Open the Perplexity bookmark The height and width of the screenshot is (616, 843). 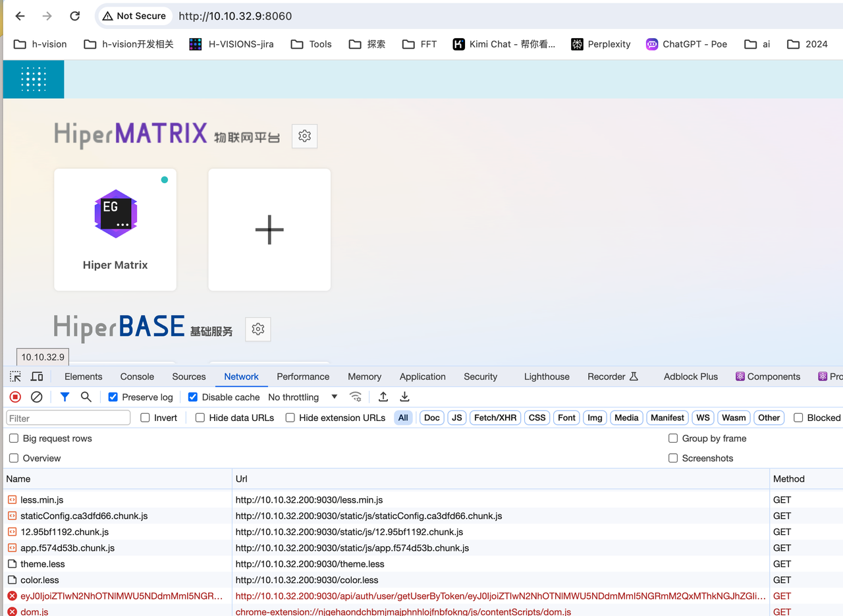point(601,44)
